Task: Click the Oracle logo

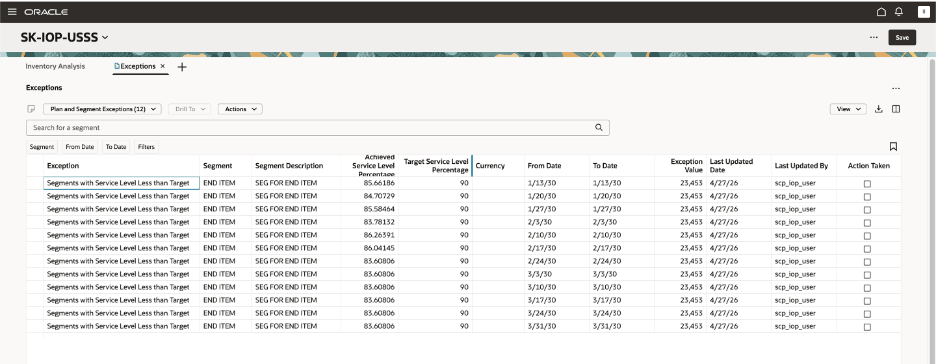Action: (x=46, y=12)
